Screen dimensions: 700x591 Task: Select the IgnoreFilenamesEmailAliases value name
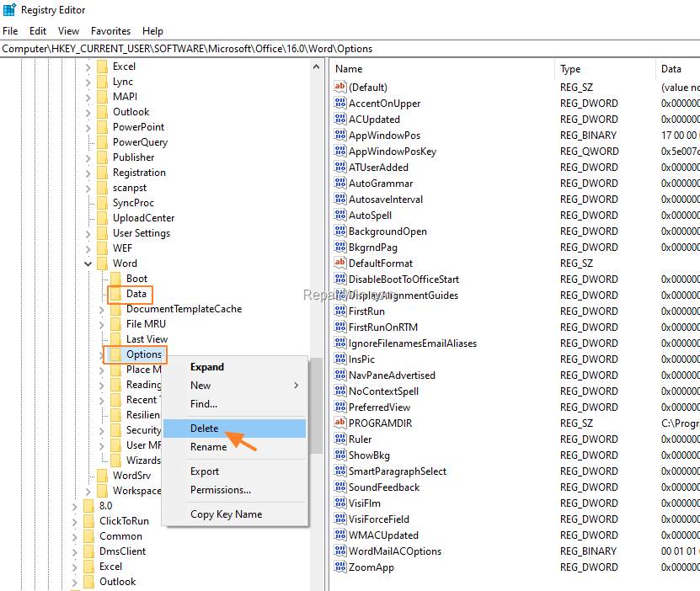[413, 343]
